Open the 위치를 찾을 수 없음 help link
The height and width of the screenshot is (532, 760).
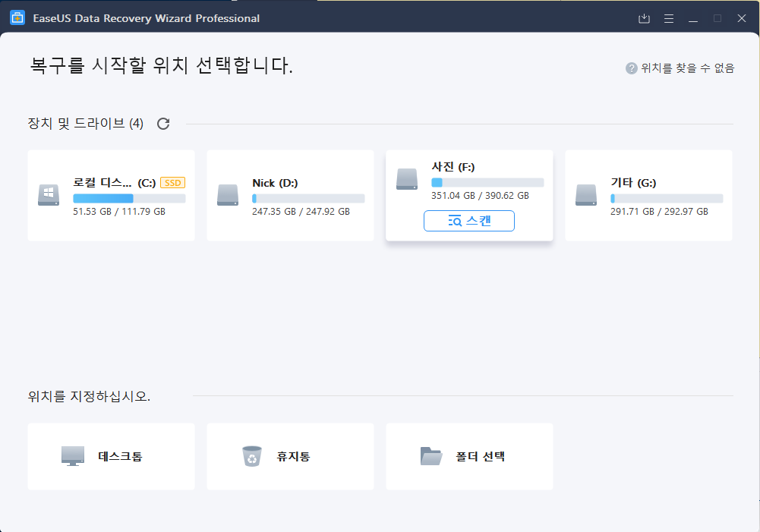click(x=688, y=68)
